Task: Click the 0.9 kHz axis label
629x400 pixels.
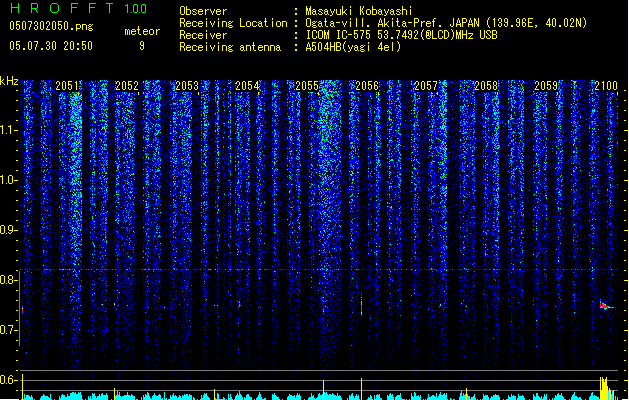Action: tap(9, 230)
